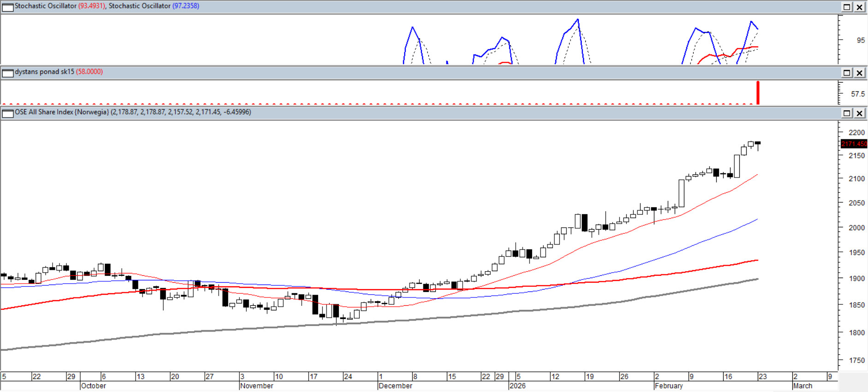This screenshot has height=392, width=868.
Task: Select the 2026 year marker on time axis
Action: [517, 386]
